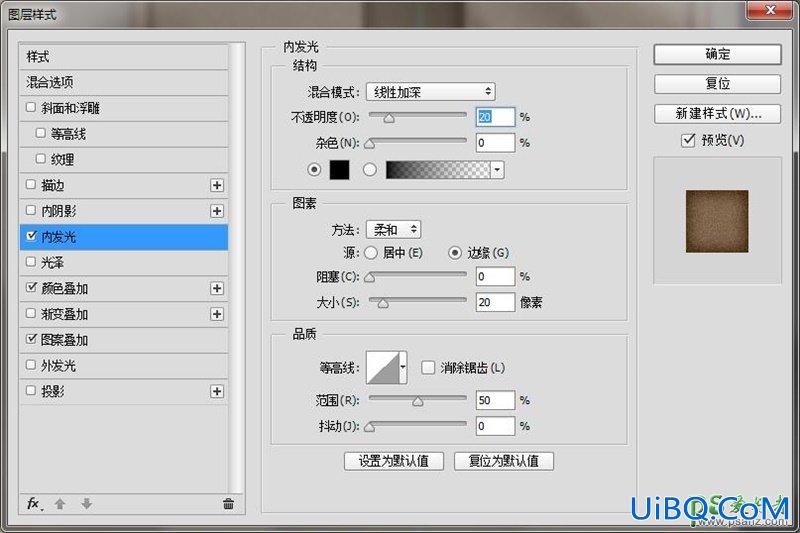
Task: Move effect up with the up arrow icon
Action: point(60,504)
